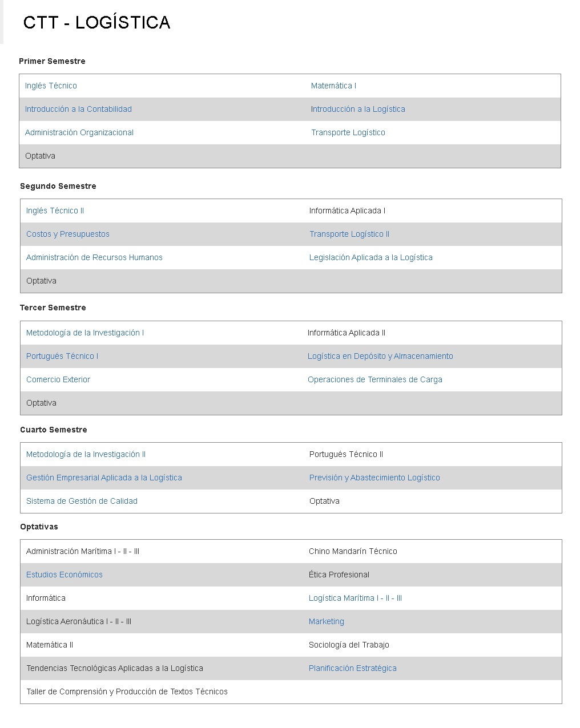
Task: Click Logística en Depósito y Almacenamiento
Action: (x=380, y=356)
